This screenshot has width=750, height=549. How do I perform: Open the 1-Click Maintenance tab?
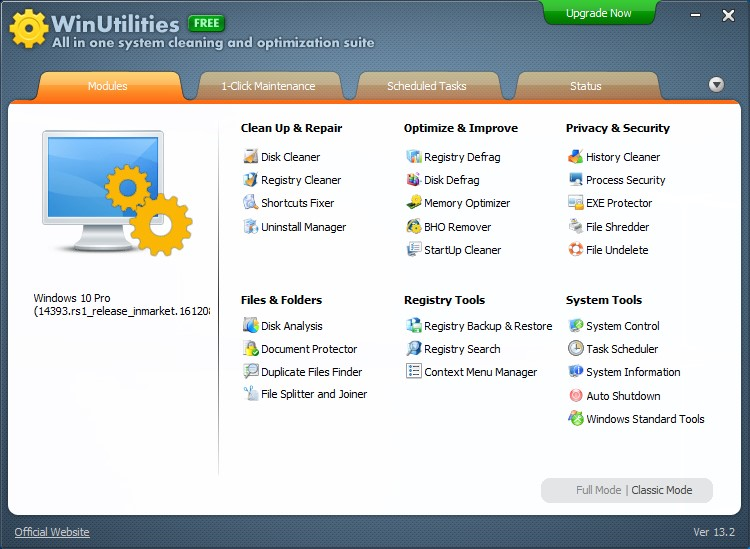[268, 86]
